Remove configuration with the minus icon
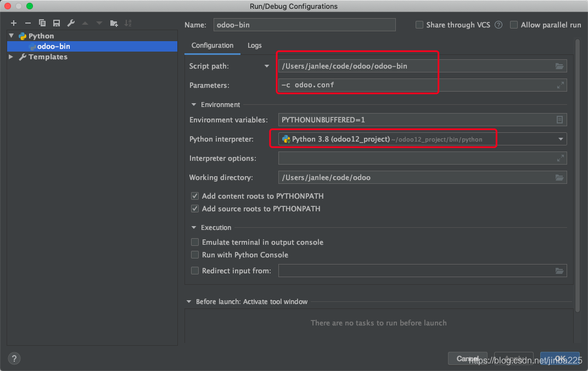This screenshot has height=371, width=588. click(28, 23)
